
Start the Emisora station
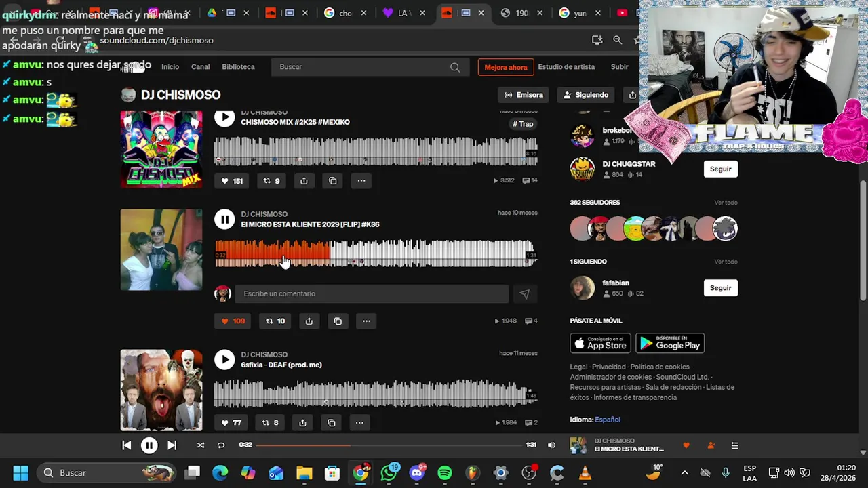point(524,95)
